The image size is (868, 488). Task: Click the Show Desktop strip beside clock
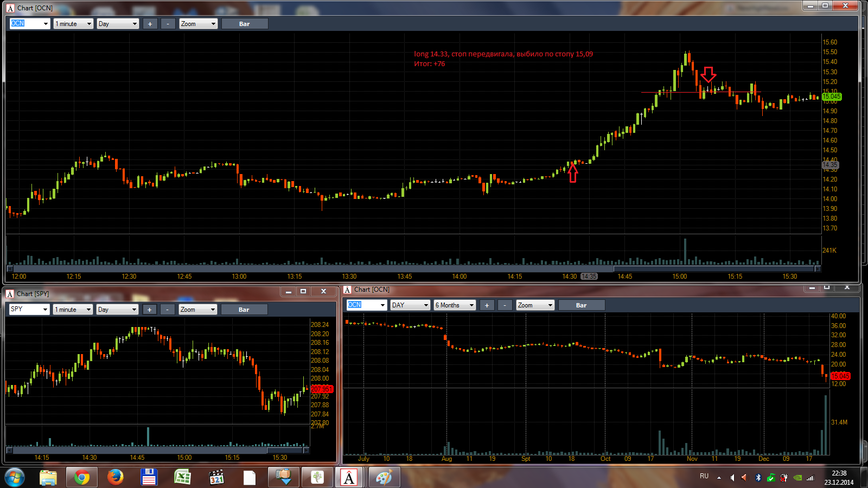click(x=864, y=478)
